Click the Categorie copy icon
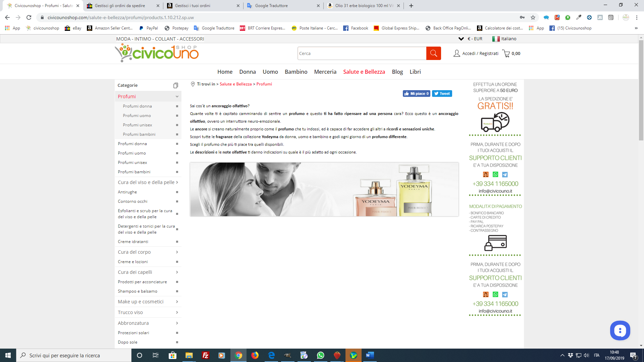 [175, 85]
